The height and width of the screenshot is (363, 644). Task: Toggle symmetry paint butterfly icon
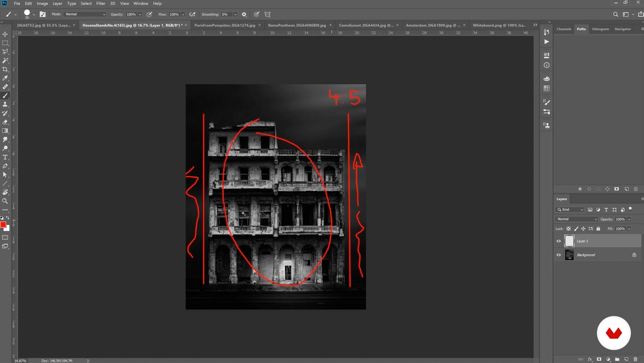[267, 14]
